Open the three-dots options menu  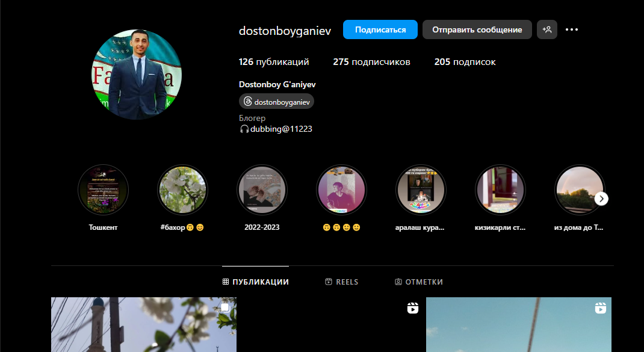tap(572, 29)
